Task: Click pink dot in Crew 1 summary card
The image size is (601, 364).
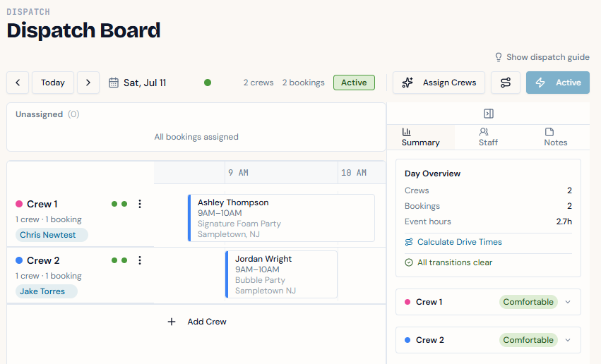Action: [407, 302]
